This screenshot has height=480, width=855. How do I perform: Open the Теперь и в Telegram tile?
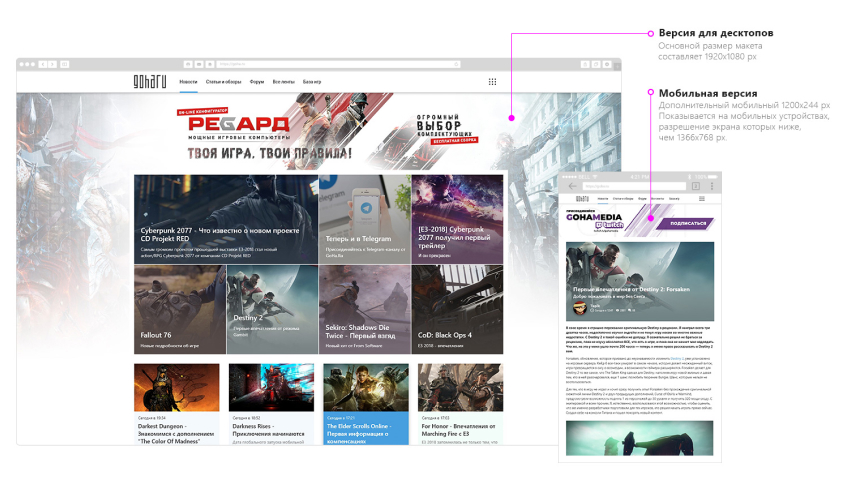[x=365, y=219]
